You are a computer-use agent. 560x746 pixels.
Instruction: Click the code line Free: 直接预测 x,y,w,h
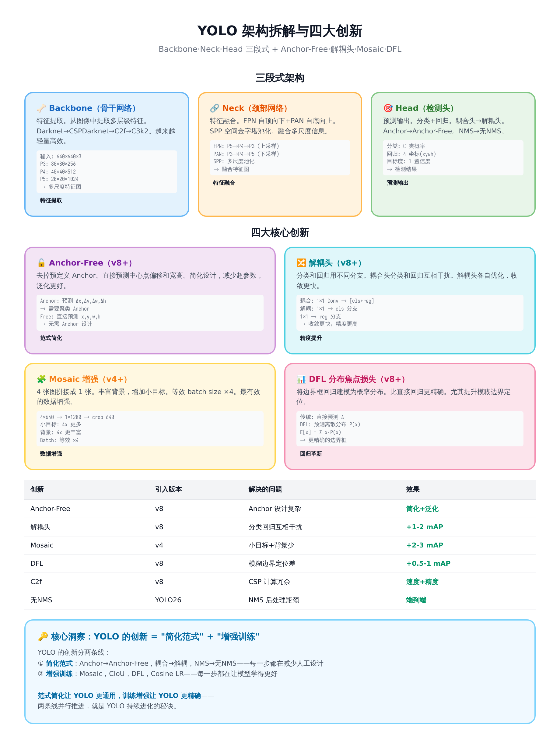[x=71, y=317]
